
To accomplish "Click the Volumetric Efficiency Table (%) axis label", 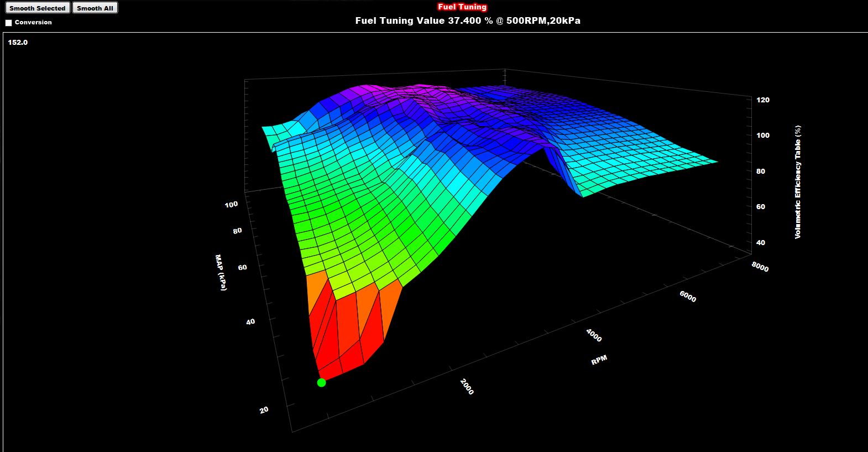I will click(798, 182).
